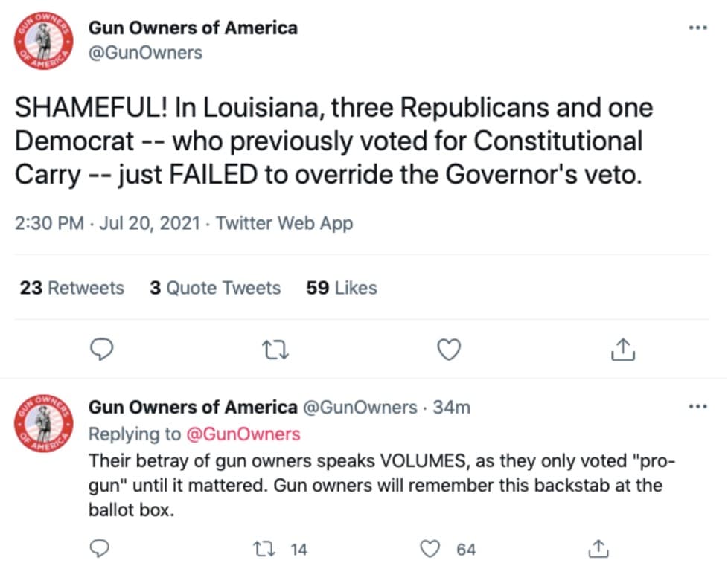The height and width of the screenshot is (572, 728).
Task: View the 3 Quote Tweets
Action: (215, 288)
